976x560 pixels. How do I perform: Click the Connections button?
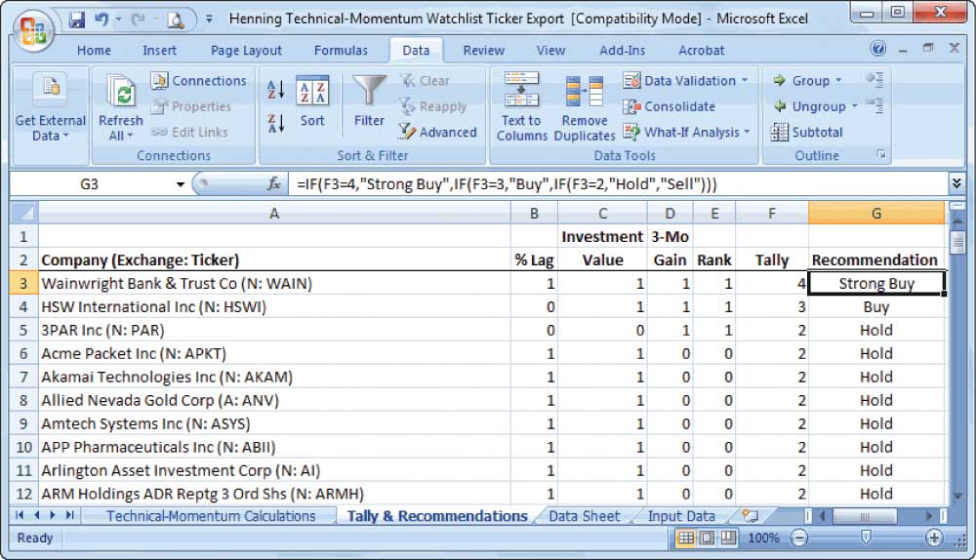[x=199, y=81]
